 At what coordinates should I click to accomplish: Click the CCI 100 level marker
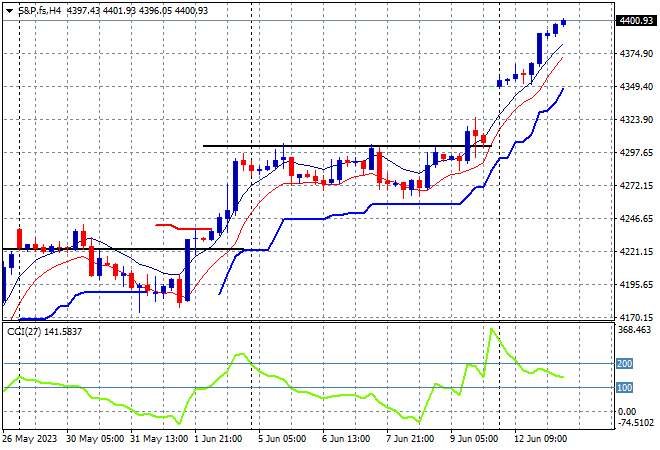pos(624,387)
